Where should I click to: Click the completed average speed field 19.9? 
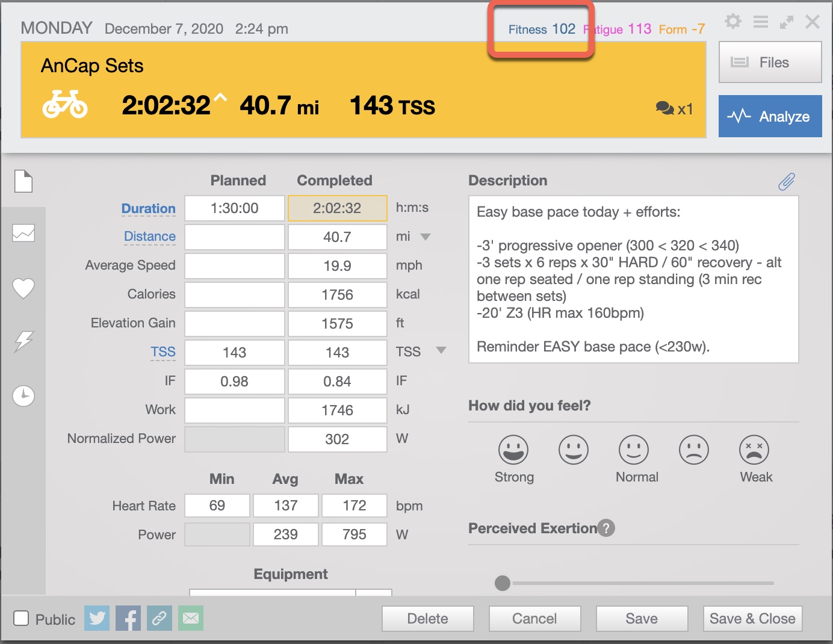point(338,266)
